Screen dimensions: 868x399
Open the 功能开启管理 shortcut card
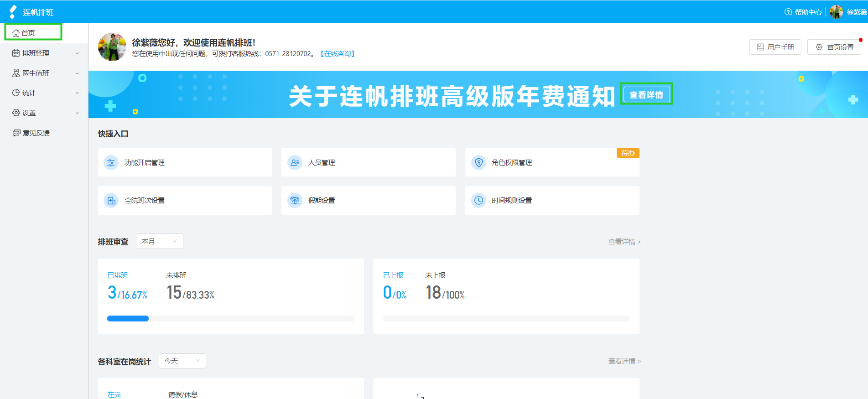click(185, 162)
